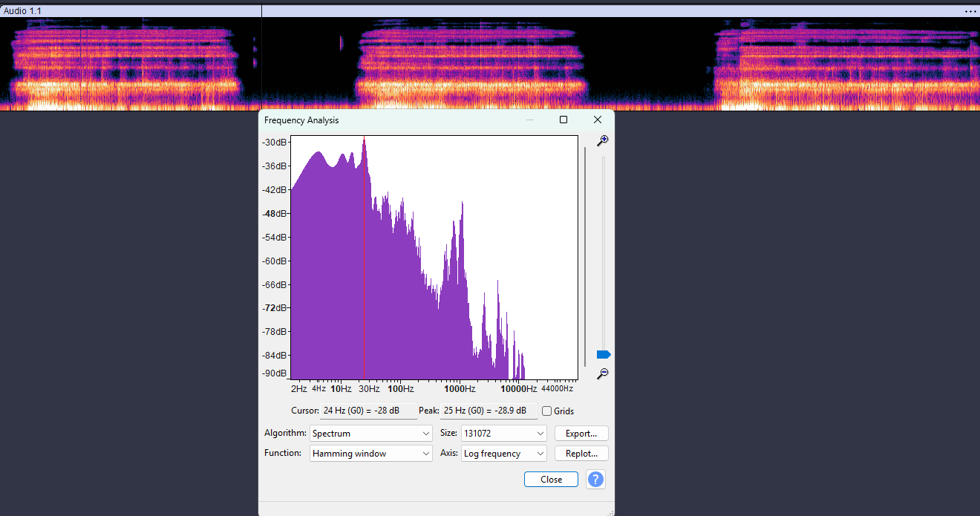
Task: Click the Frequency Analysis title text
Action: point(301,120)
